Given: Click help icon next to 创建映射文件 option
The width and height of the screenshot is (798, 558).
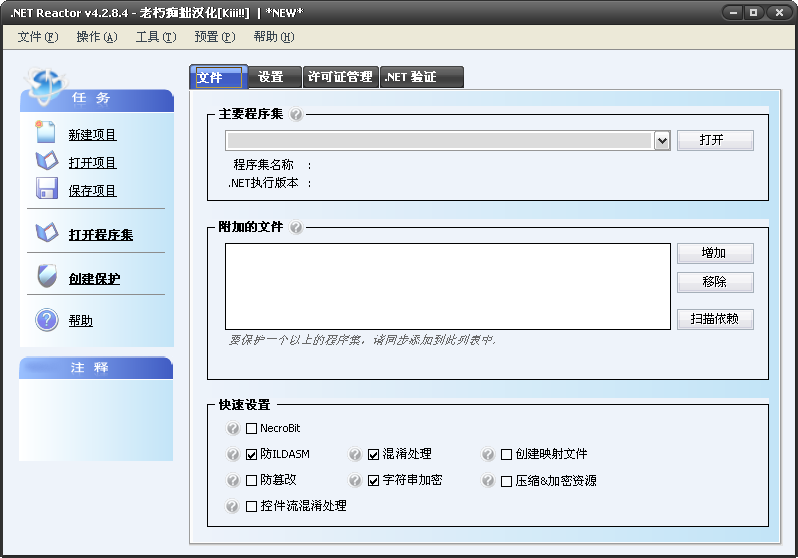Looking at the screenshot, I should click(488, 454).
